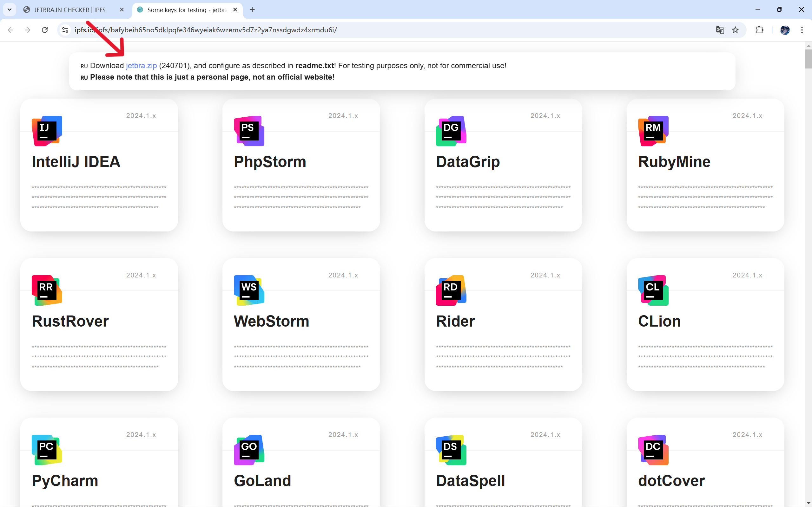
Task: Click the dotCover DC logo icon
Action: click(x=653, y=450)
